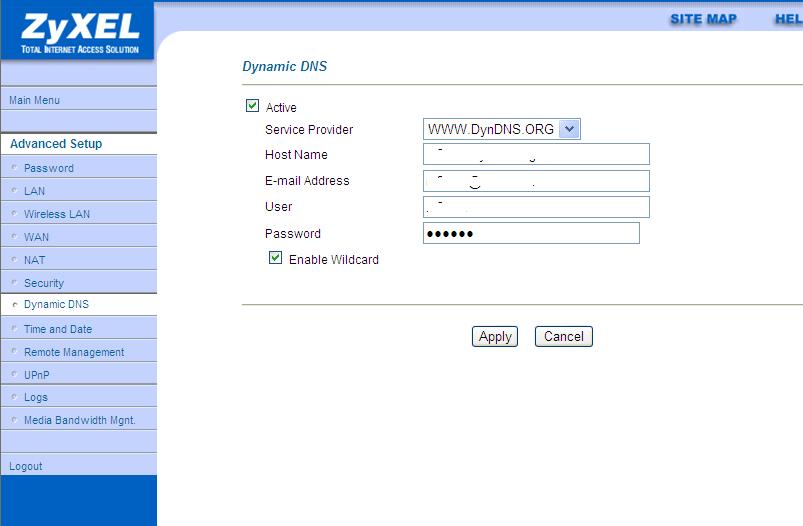Viewport: 803px width, 526px height.
Task: Open the WAN configuration page
Action: (37, 237)
